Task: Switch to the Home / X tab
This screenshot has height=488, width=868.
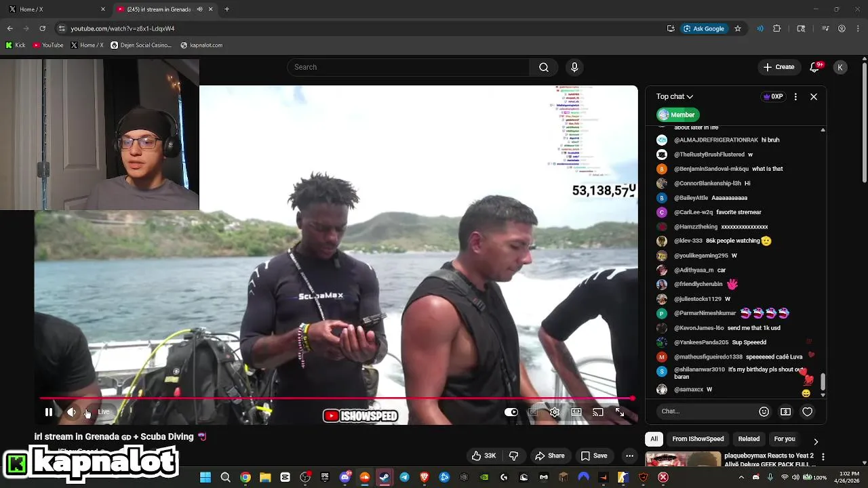Action: pos(56,9)
